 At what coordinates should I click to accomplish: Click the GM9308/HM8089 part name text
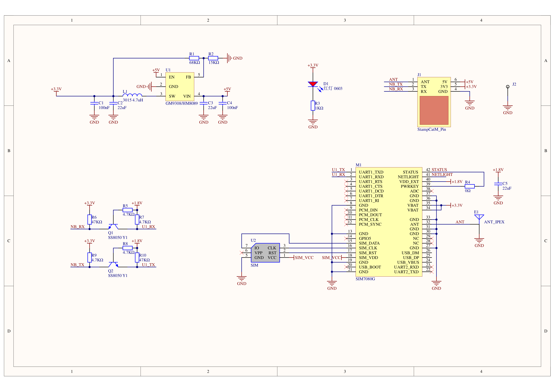pyautogui.click(x=182, y=103)
